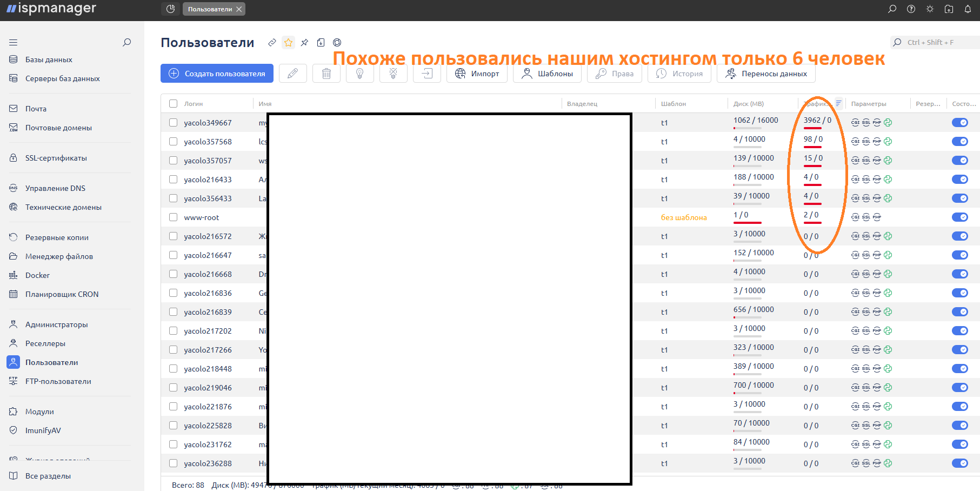This screenshot has width=980, height=491.
Task: Click the Создать пользователя button
Action: click(217, 74)
